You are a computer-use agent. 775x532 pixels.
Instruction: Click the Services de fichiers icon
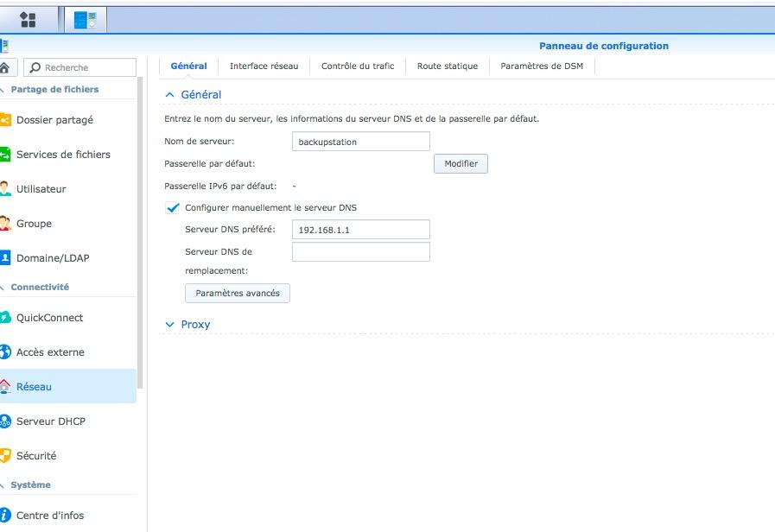click(x=5, y=154)
